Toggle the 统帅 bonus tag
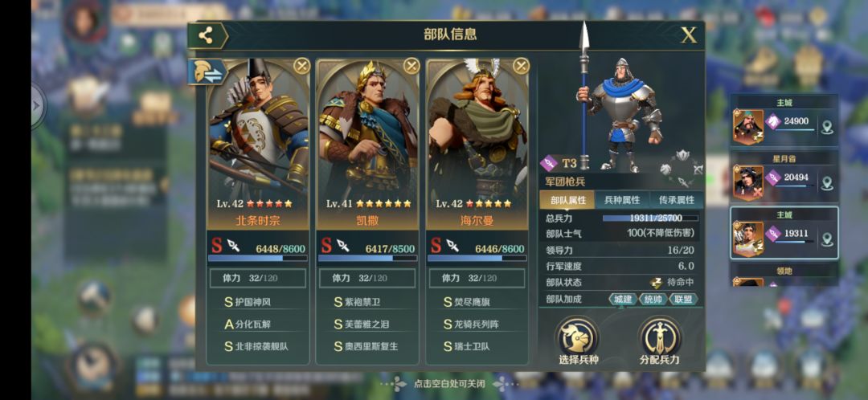 coord(653,300)
